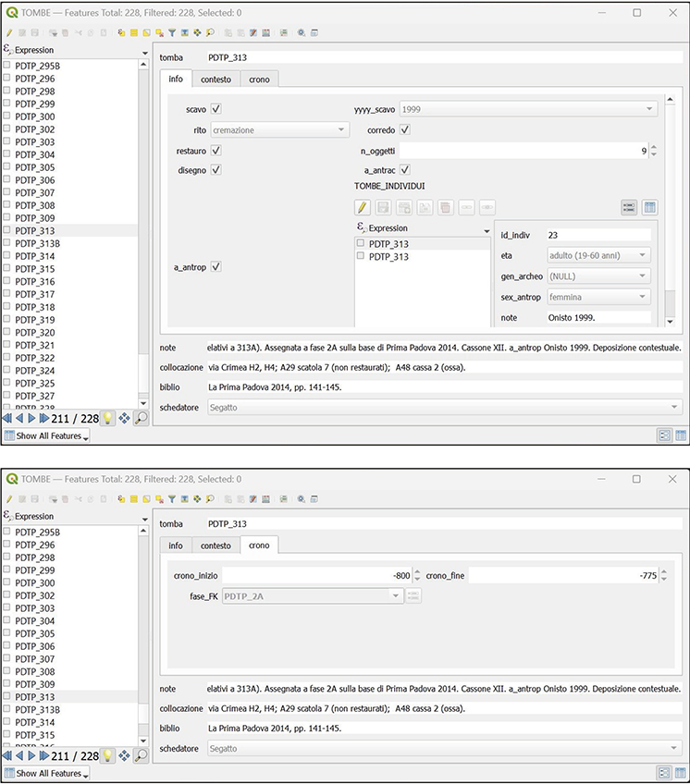Switch TOMBE_INDIVIDUI subform to form view
The image size is (690, 784).
(629, 208)
